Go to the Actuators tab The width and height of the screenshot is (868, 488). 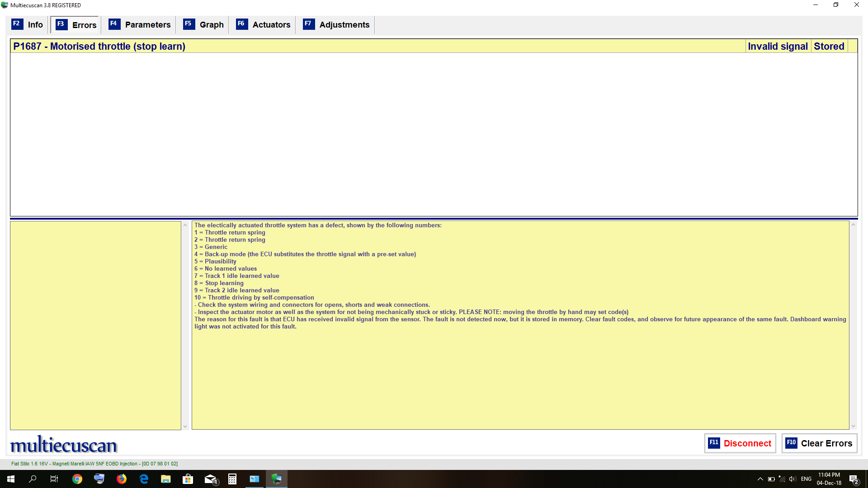(x=264, y=25)
